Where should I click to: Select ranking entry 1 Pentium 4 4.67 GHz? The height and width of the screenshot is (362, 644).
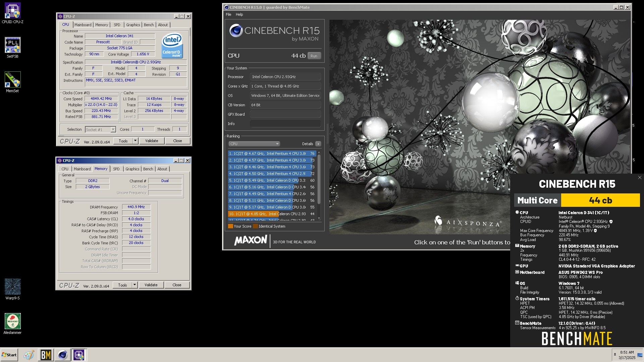pos(272,154)
